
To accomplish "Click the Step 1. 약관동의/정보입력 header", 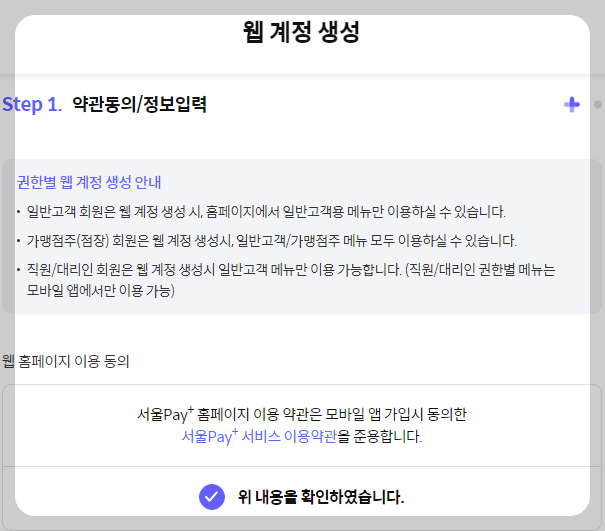I will (x=105, y=104).
